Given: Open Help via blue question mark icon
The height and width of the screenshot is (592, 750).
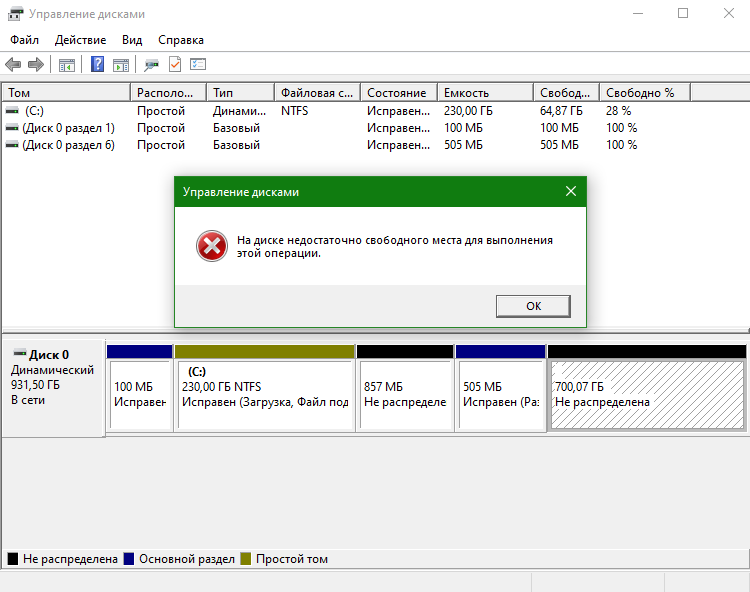Looking at the screenshot, I should [x=98, y=65].
